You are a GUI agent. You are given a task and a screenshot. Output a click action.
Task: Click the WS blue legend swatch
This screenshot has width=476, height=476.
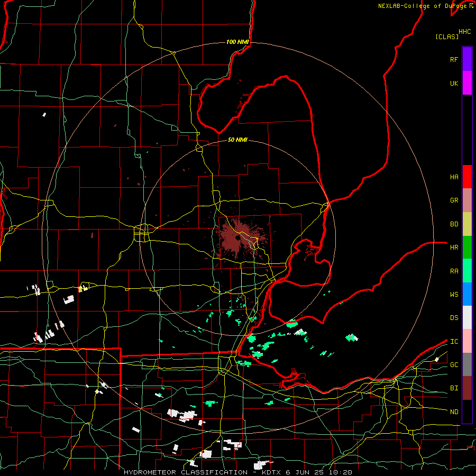point(467,294)
